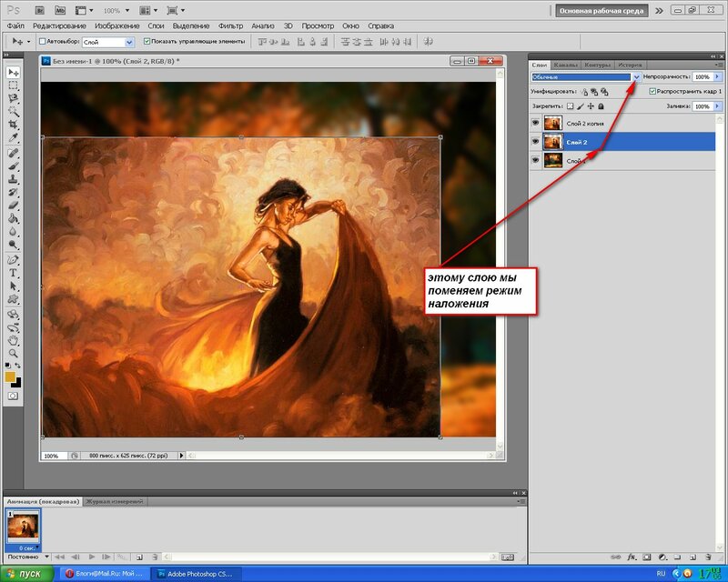Viewport: 728px width, 582px height.
Task: Hide the bottom layer in the Layers panel
Action: click(x=535, y=160)
